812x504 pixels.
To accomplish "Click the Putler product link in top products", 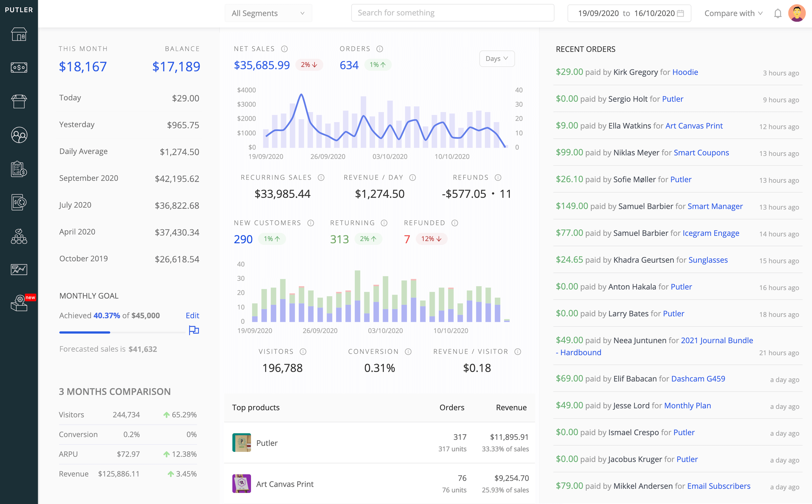I will coord(267,442).
